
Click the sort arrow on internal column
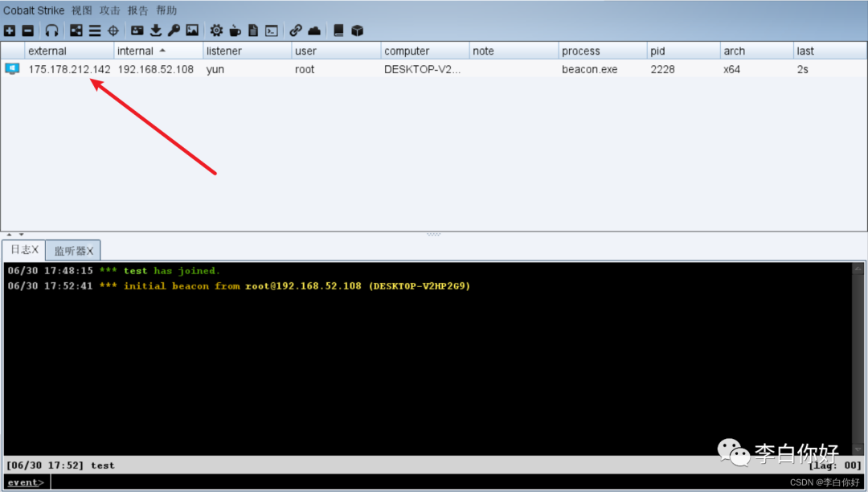pos(162,51)
